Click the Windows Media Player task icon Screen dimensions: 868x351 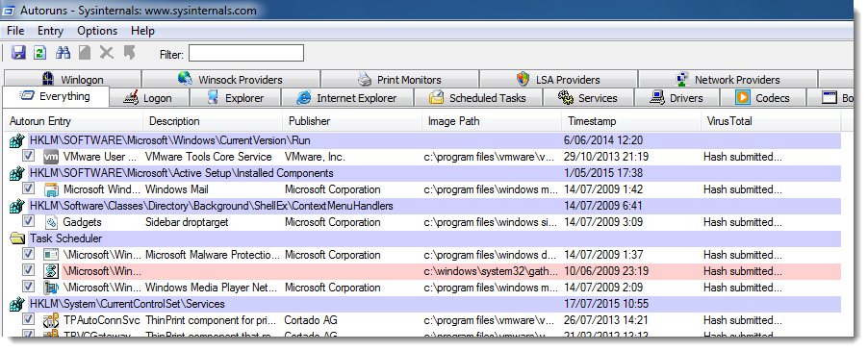point(51,288)
